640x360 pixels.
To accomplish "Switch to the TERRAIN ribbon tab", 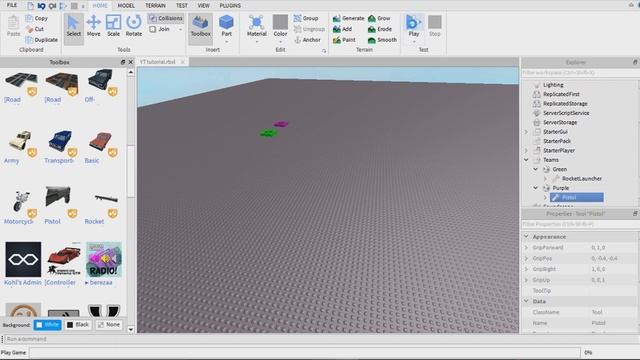I will [156, 6].
